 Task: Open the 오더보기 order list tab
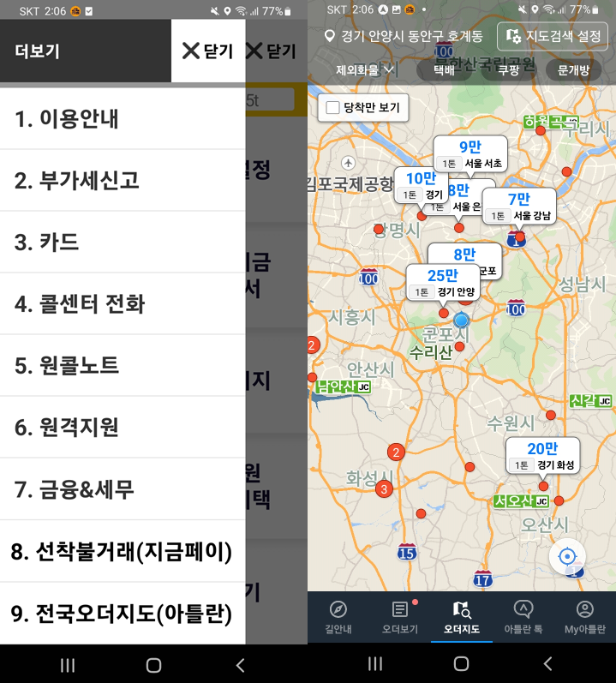pos(399,617)
